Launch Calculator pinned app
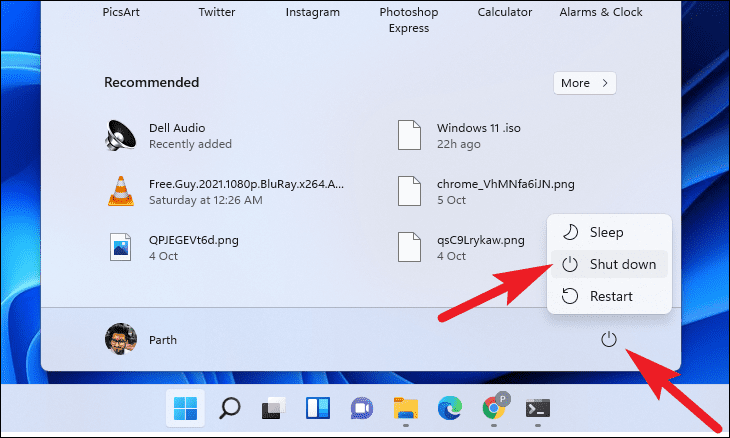The image size is (730, 438). (505, 12)
